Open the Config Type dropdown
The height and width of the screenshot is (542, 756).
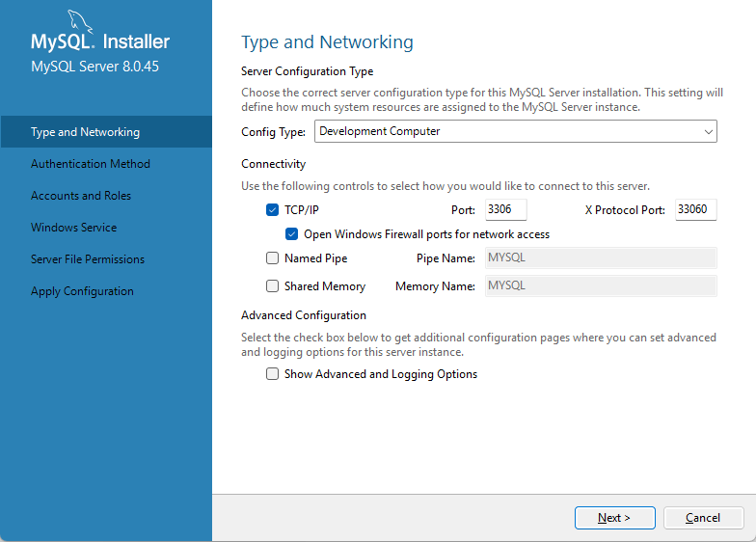coord(515,131)
